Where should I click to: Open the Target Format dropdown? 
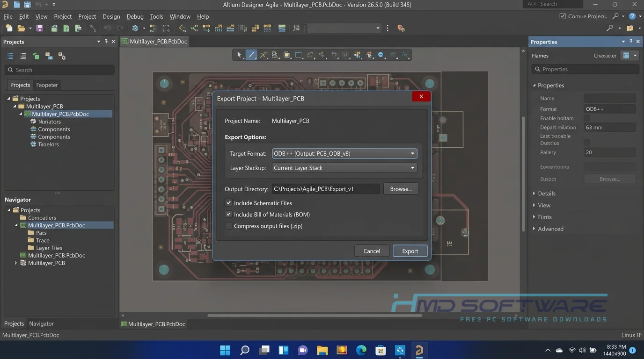pyautogui.click(x=344, y=153)
